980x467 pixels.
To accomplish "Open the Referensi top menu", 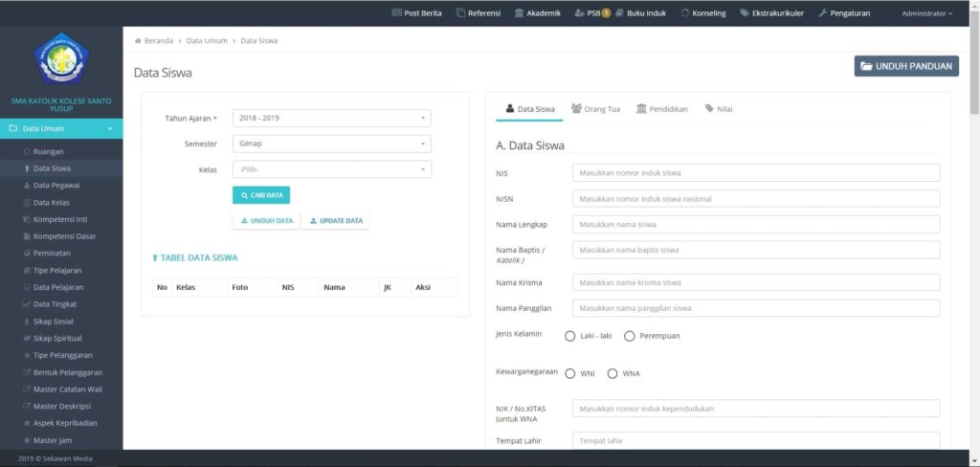I will click(x=479, y=13).
